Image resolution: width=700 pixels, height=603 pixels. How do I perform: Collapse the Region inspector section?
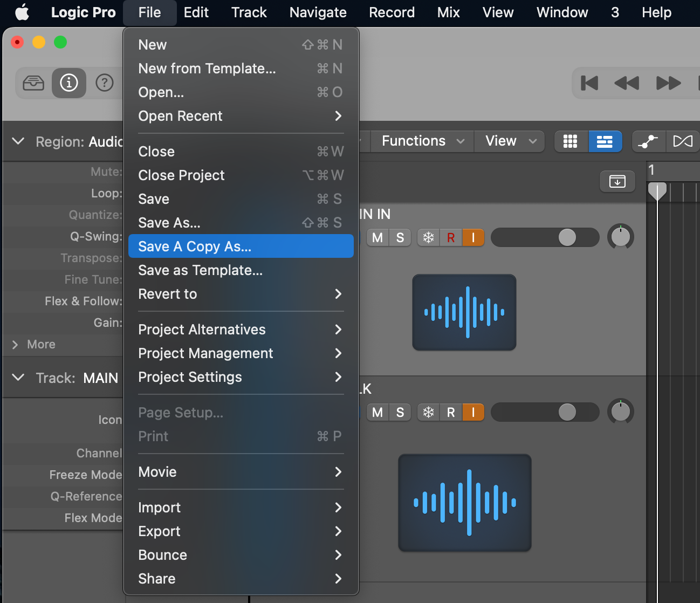click(x=18, y=141)
